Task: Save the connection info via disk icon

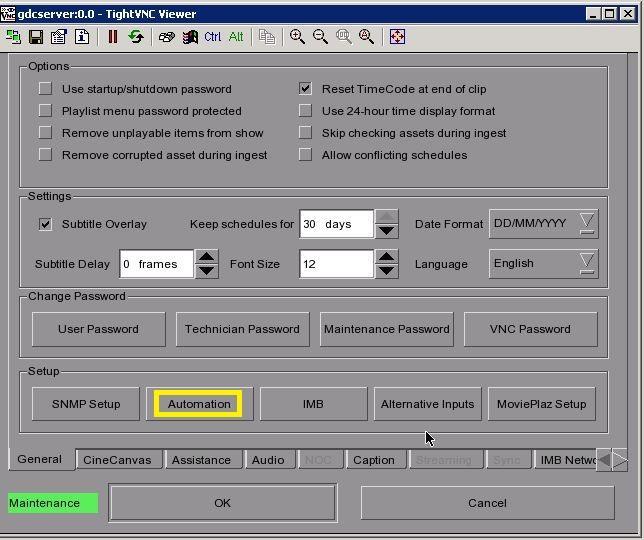Action: pyautogui.click(x=36, y=37)
